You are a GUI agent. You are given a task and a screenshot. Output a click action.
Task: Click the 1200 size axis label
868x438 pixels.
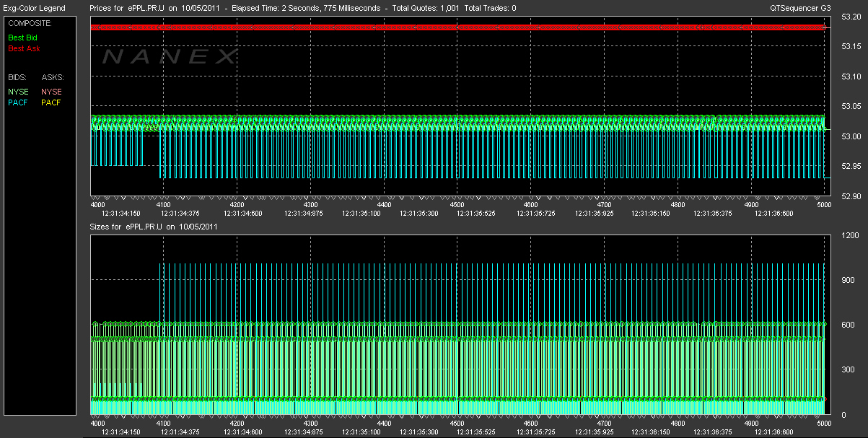(850, 236)
